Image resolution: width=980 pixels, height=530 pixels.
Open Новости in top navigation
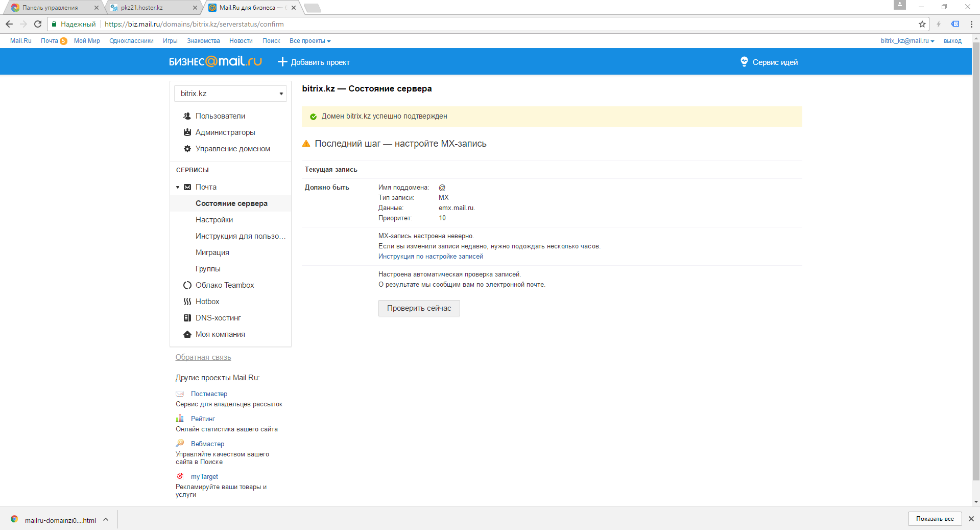pyautogui.click(x=241, y=41)
